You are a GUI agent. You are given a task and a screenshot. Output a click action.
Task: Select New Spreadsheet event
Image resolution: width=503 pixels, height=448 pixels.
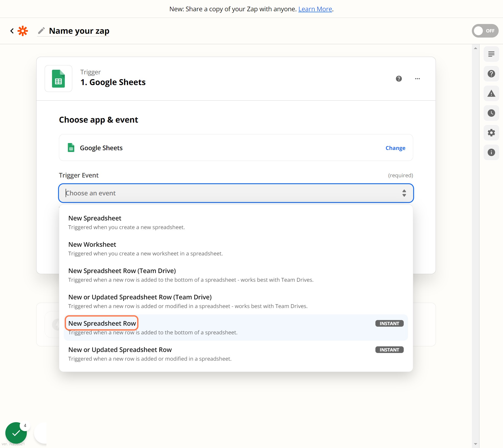click(236, 222)
